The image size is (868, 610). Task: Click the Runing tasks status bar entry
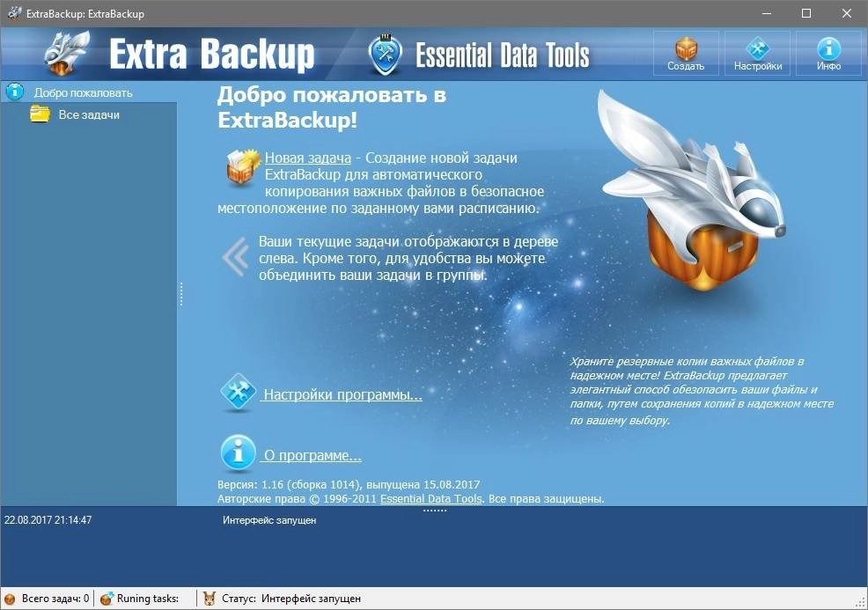148,599
